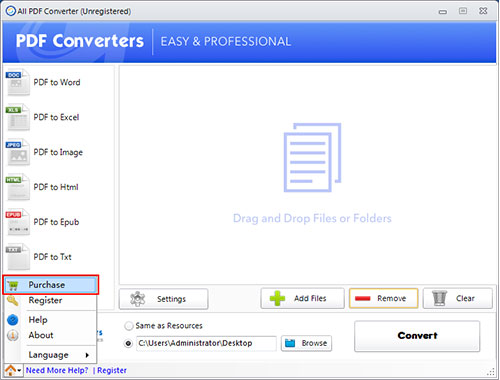Choose Register from the popup menu
The image size is (500, 380).
(51, 300)
